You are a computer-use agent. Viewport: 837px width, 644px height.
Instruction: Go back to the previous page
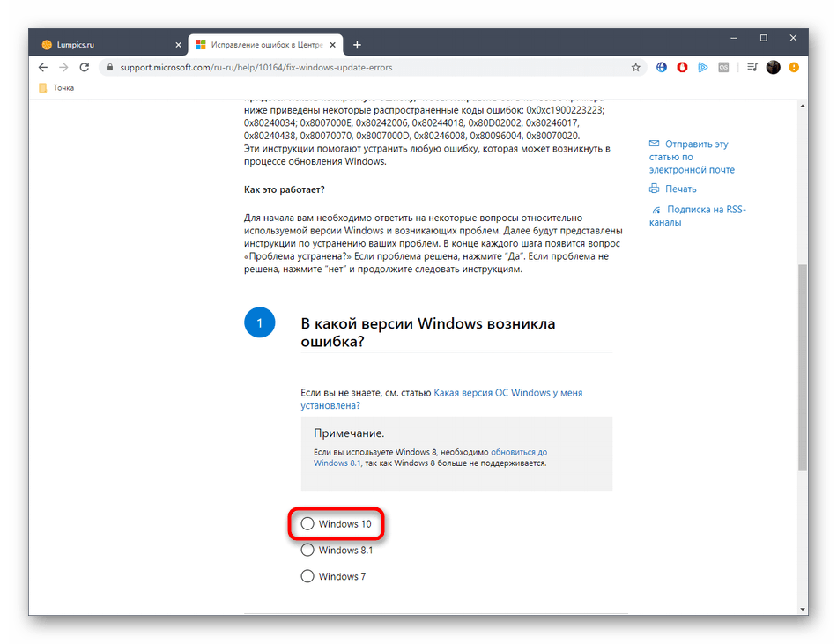(43, 67)
